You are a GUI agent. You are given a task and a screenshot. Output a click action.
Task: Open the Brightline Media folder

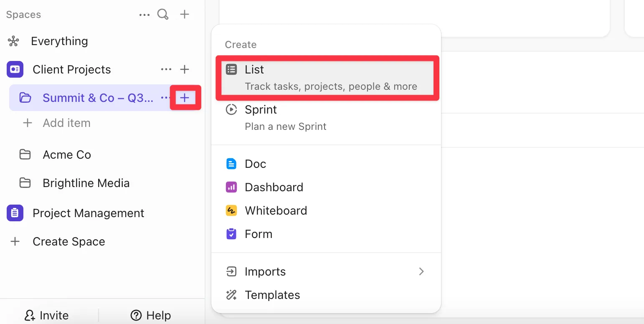(86, 183)
